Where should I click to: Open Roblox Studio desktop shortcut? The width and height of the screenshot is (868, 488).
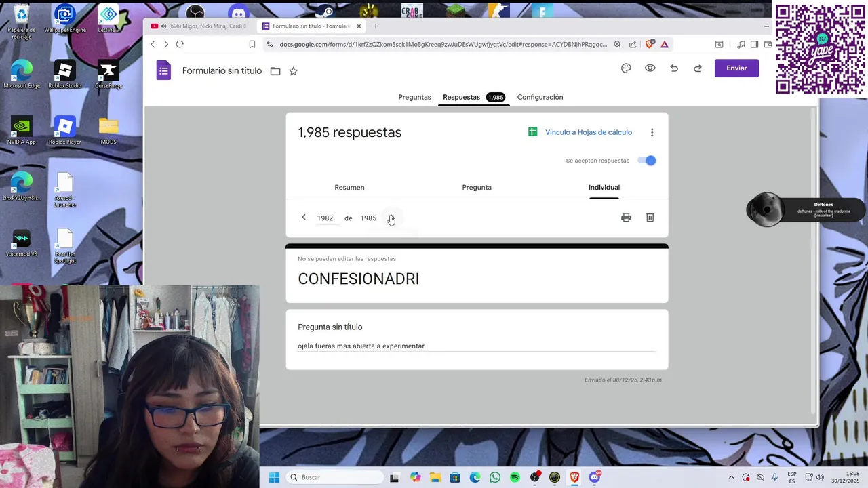pyautogui.click(x=64, y=75)
